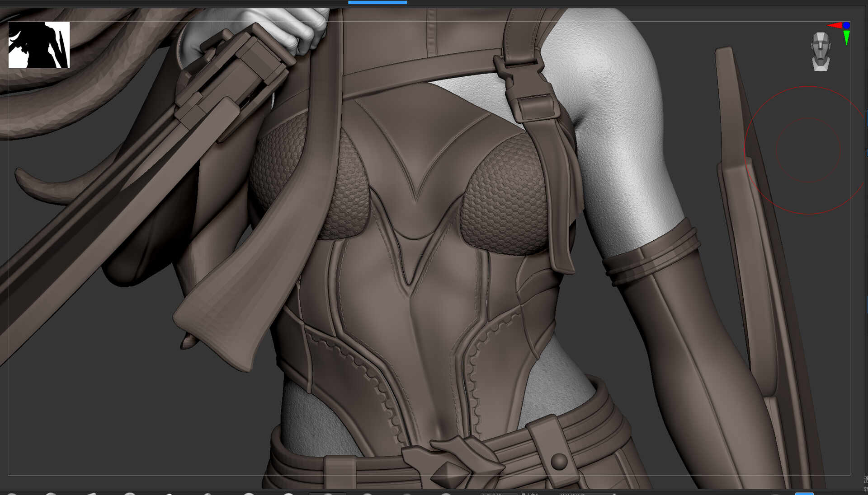Click the blue Z-axis dot

(846, 25)
